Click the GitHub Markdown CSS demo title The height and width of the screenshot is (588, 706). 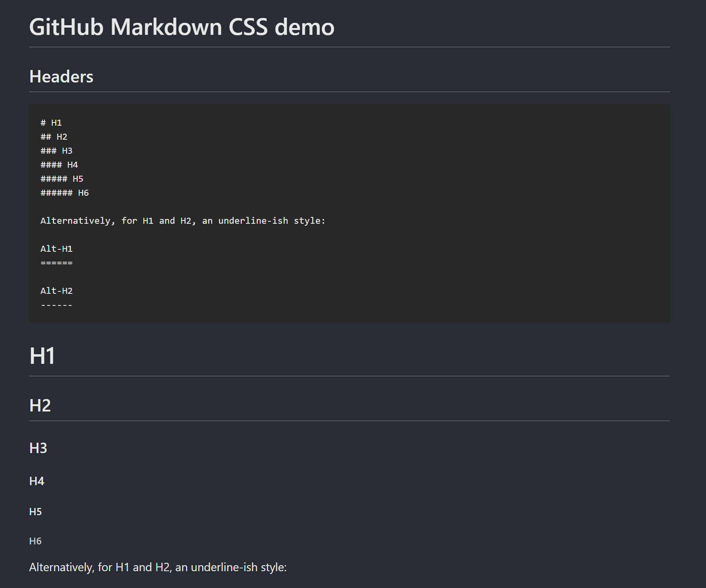coord(182,27)
